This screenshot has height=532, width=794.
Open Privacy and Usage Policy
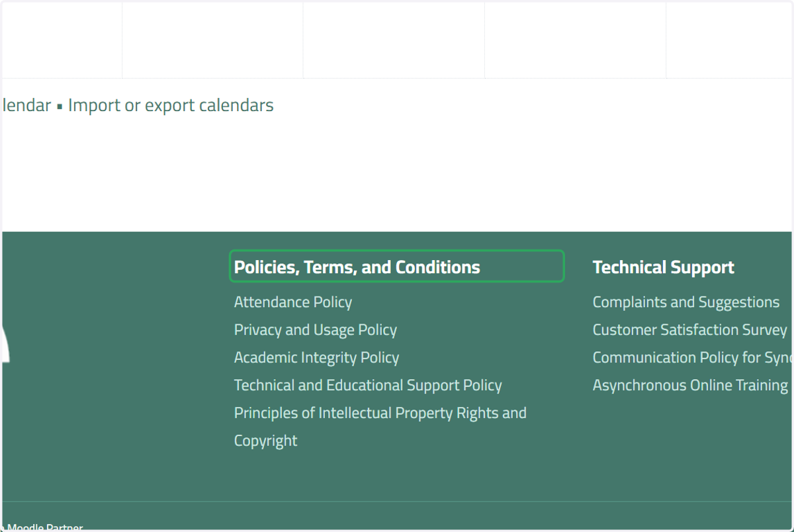pyautogui.click(x=316, y=330)
